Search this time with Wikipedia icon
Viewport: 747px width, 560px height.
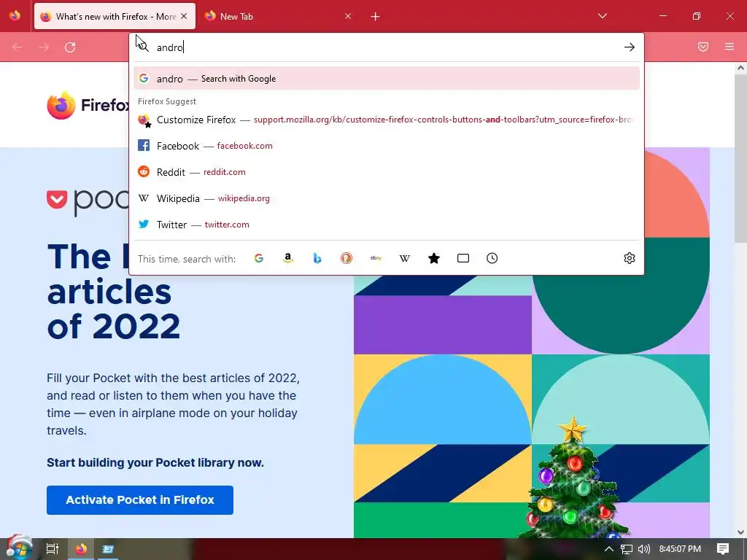click(x=404, y=258)
